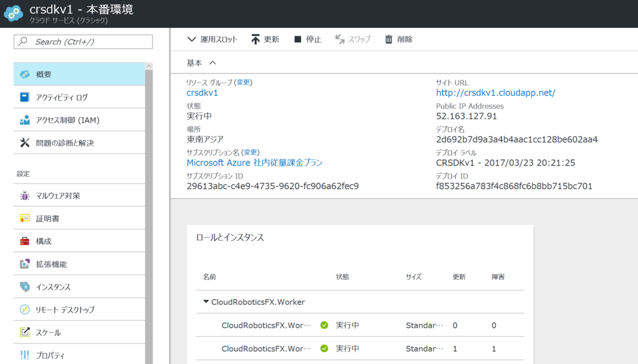638x364 pixels.
Task: Select instance row with 更新 value 0
Action: pyautogui.click(x=359, y=325)
